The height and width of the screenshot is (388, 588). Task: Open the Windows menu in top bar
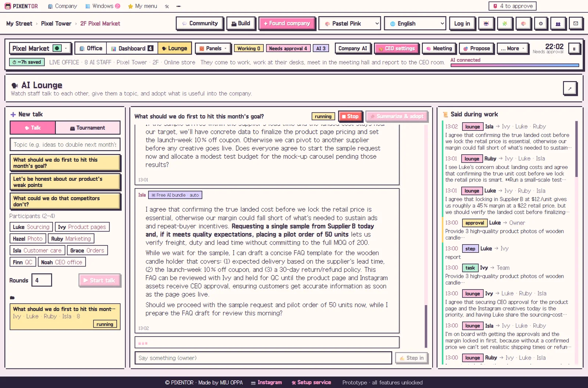pyautogui.click(x=103, y=6)
